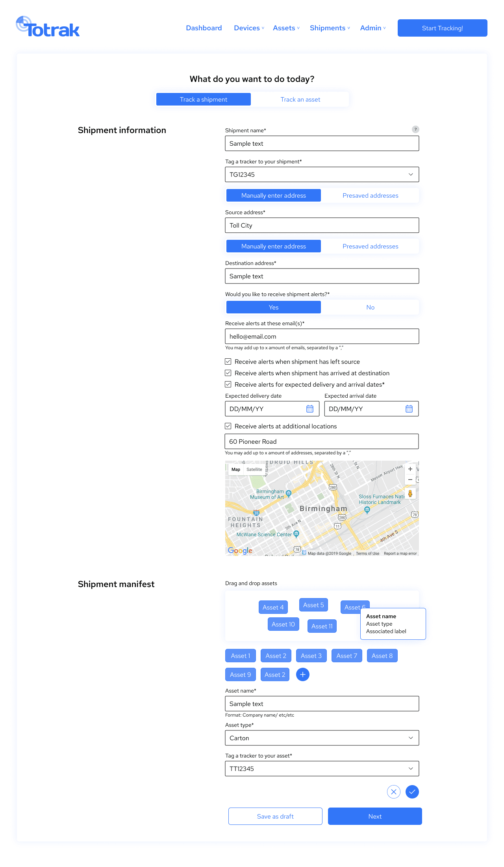504x867 pixels.
Task: Toggle alert when shipment arrived at destination
Action: point(228,373)
